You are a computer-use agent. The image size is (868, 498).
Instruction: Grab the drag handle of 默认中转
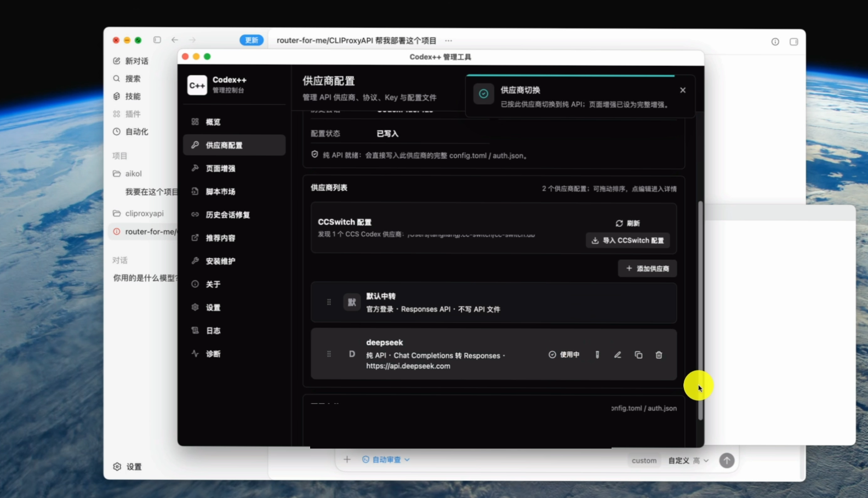click(x=329, y=302)
